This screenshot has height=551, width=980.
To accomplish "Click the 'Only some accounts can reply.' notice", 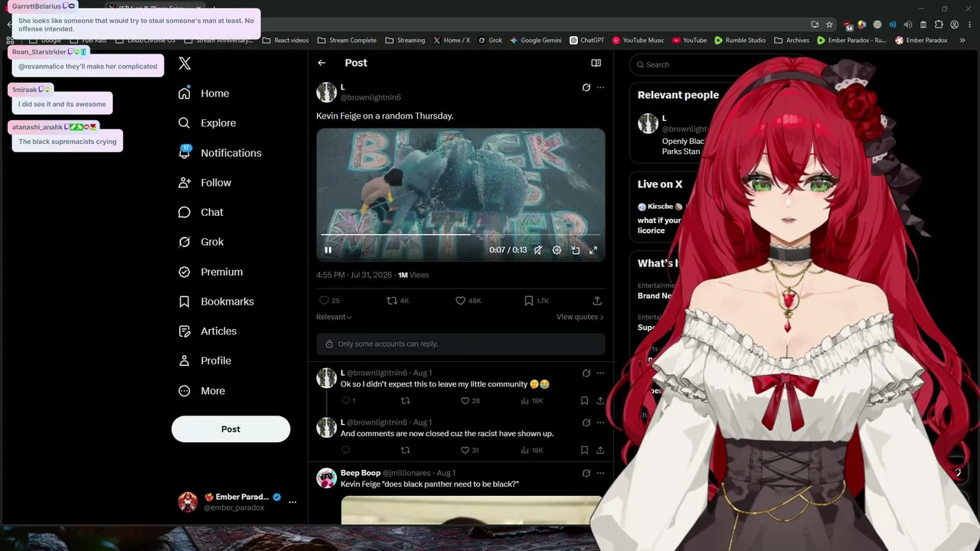I will coord(460,344).
